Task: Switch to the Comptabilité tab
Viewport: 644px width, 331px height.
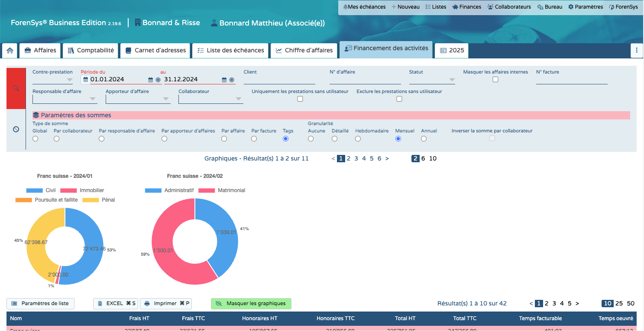Action: [91, 51]
